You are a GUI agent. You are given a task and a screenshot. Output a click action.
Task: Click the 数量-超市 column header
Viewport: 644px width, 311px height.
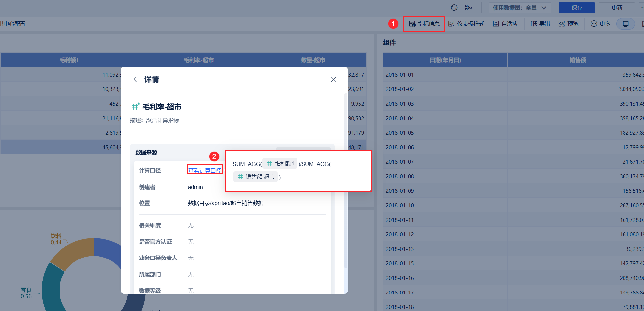pyautogui.click(x=313, y=60)
